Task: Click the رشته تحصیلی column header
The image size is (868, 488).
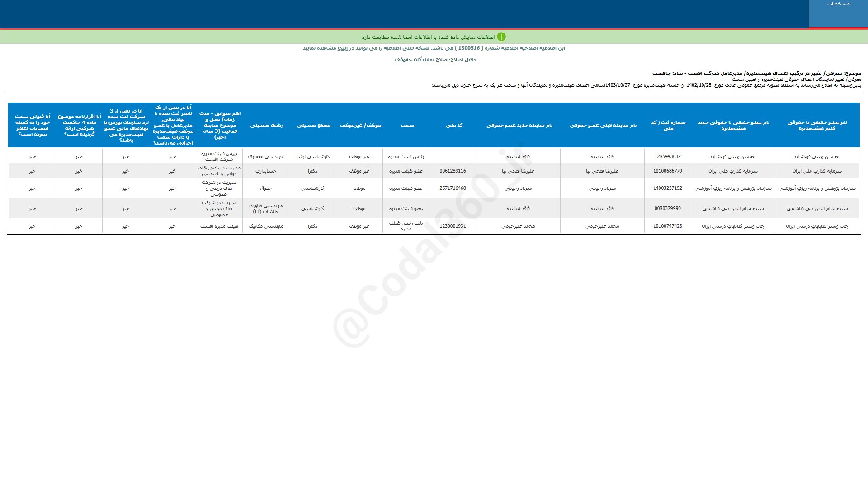Action: [267, 125]
